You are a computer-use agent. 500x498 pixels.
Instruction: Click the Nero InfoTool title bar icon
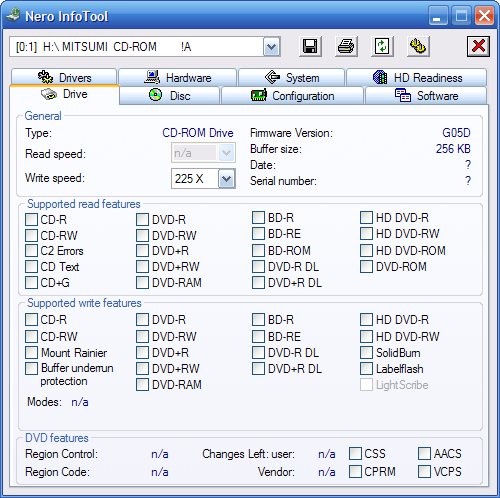point(13,15)
